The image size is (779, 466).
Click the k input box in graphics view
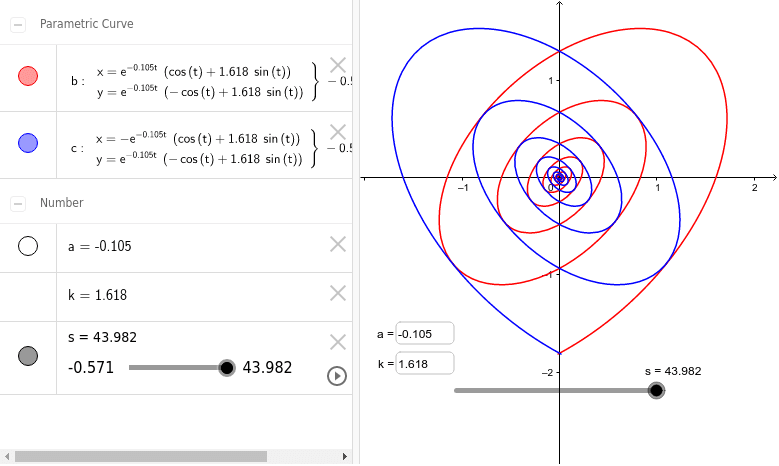click(x=425, y=363)
